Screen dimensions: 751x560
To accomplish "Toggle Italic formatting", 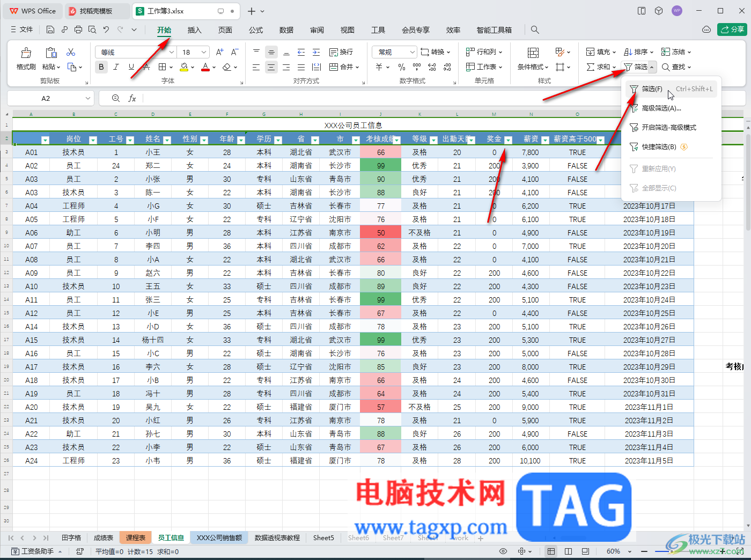I will (x=116, y=67).
